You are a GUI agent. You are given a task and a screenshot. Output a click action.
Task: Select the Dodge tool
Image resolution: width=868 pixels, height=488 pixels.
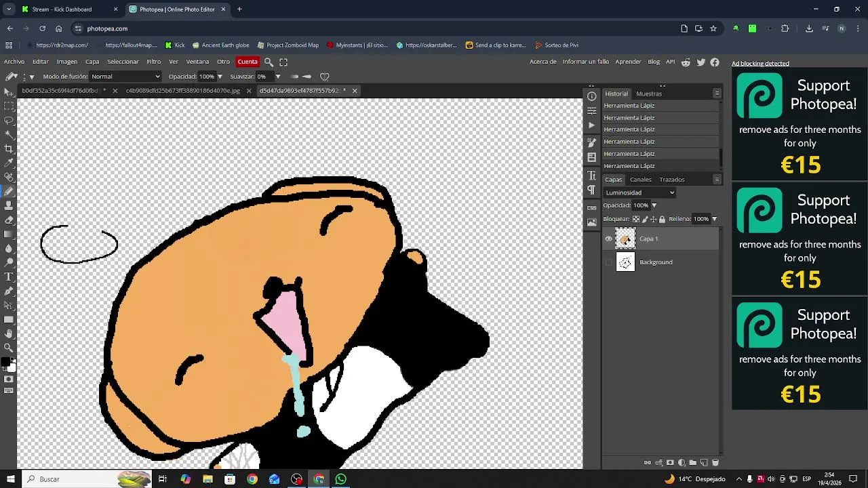point(9,262)
